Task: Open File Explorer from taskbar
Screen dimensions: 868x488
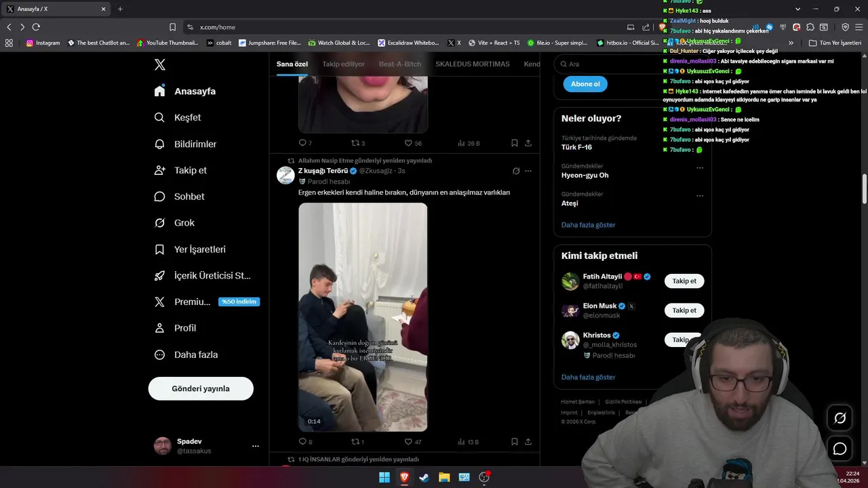Action: 444,477
